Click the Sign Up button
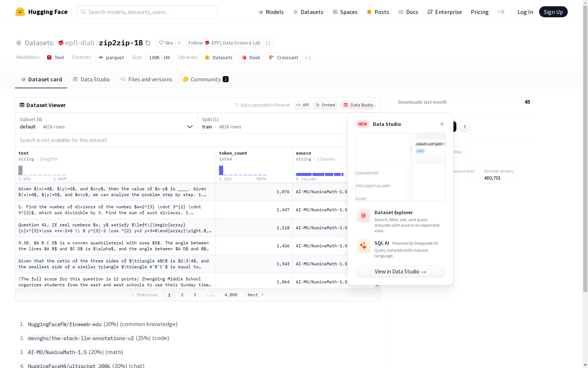The image size is (588, 368). 553,12
